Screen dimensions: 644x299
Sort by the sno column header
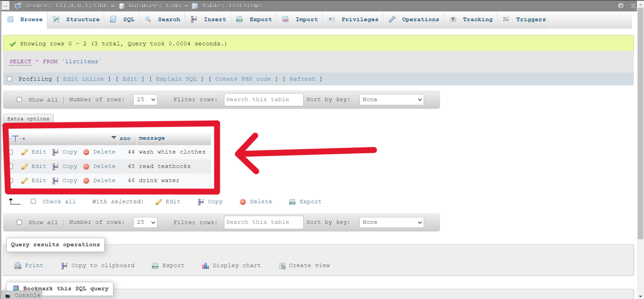point(125,138)
